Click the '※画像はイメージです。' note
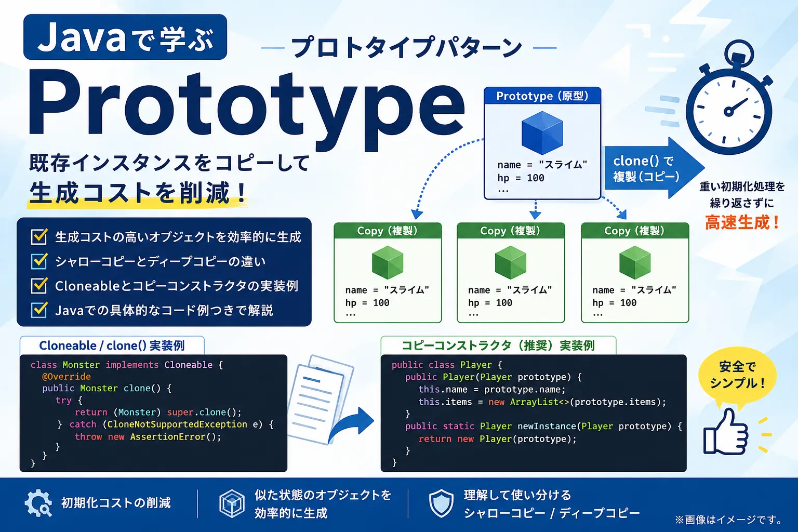Screen dimensions: 798x532 (x=729, y=520)
